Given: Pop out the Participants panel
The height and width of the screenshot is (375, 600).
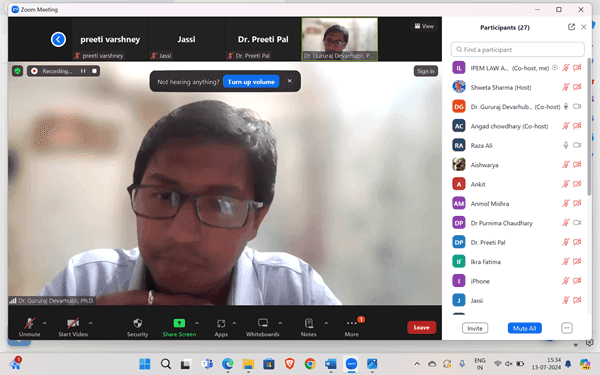Looking at the screenshot, I should (571, 27).
